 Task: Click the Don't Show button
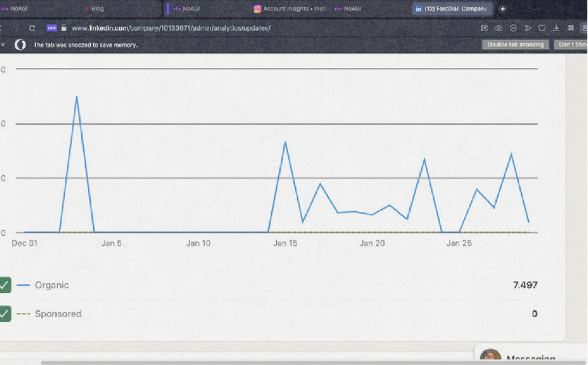(572, 45)
